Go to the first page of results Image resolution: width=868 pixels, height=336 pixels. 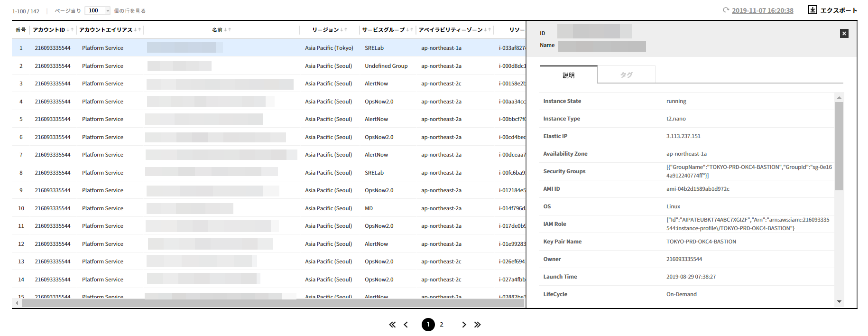coord(392,325)
